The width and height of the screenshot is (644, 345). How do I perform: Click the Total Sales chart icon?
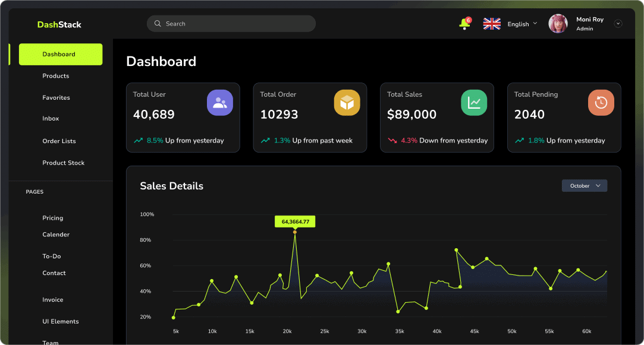pyautogui.click(x=474, y=103)
